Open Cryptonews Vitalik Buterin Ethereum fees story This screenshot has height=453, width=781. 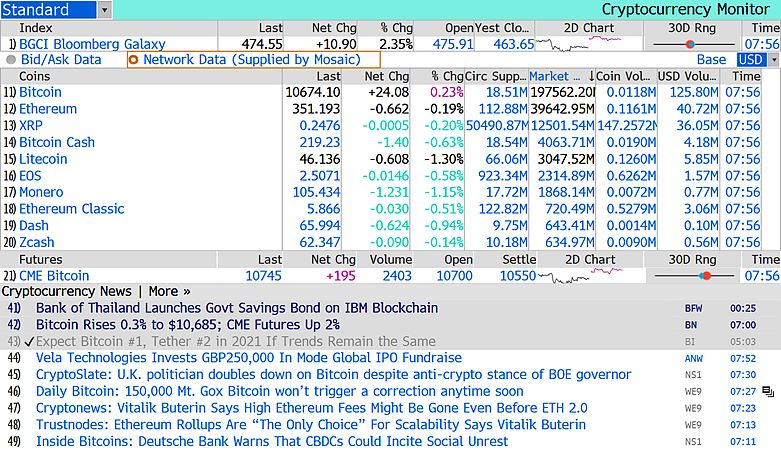click(312, 408)
